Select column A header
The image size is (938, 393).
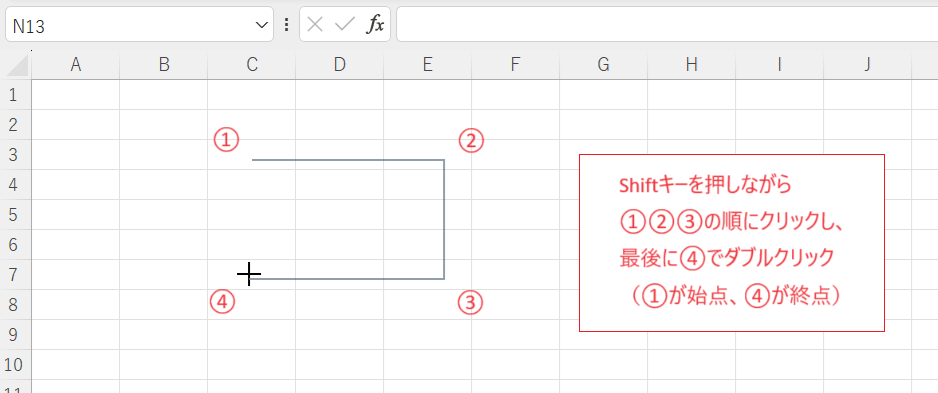[x=75, y=65]
